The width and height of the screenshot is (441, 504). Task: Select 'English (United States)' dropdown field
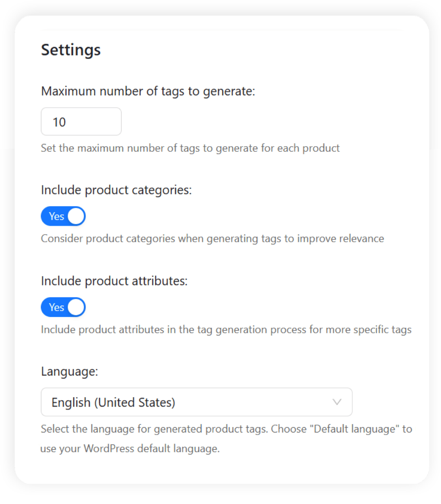click(196, 402)
